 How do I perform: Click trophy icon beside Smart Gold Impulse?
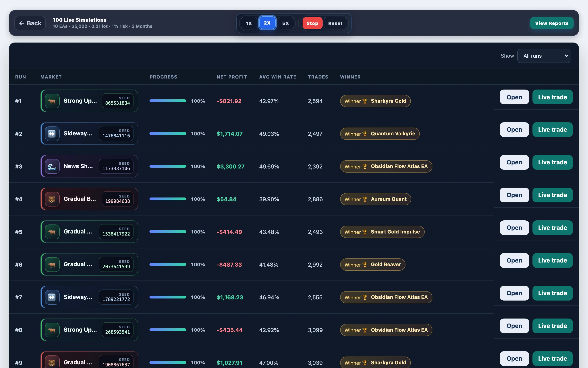[x=365, y=232]
